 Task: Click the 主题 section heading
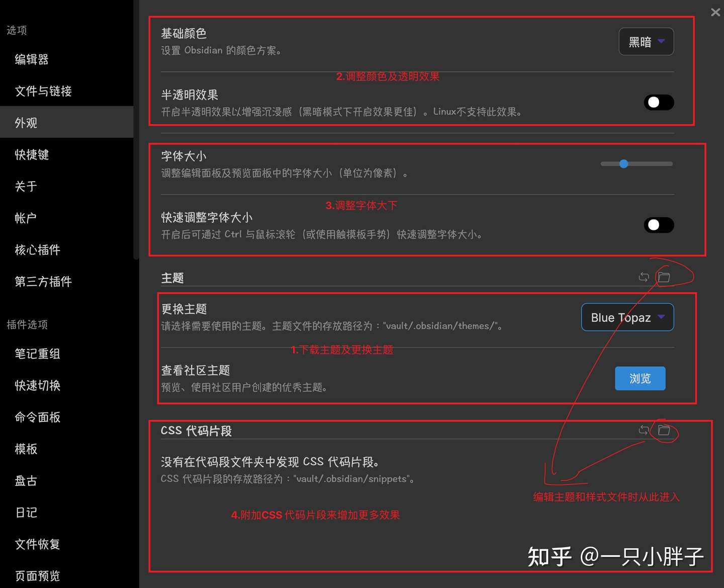[x=172, y=278]
